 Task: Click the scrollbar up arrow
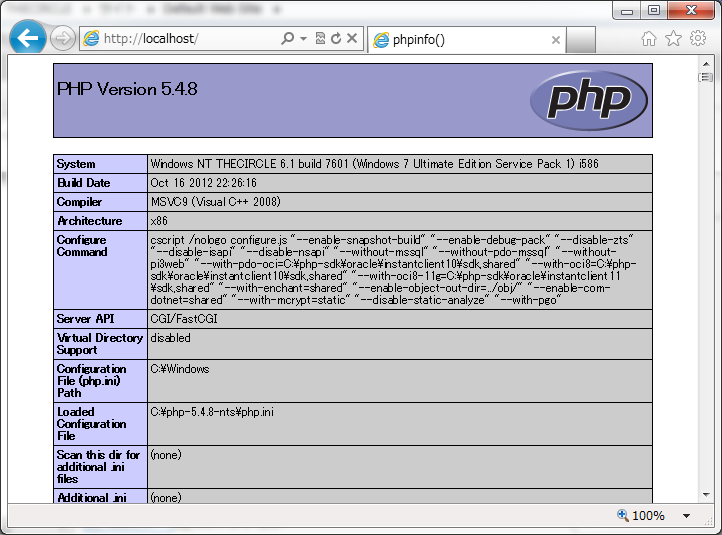pos(706,64)
